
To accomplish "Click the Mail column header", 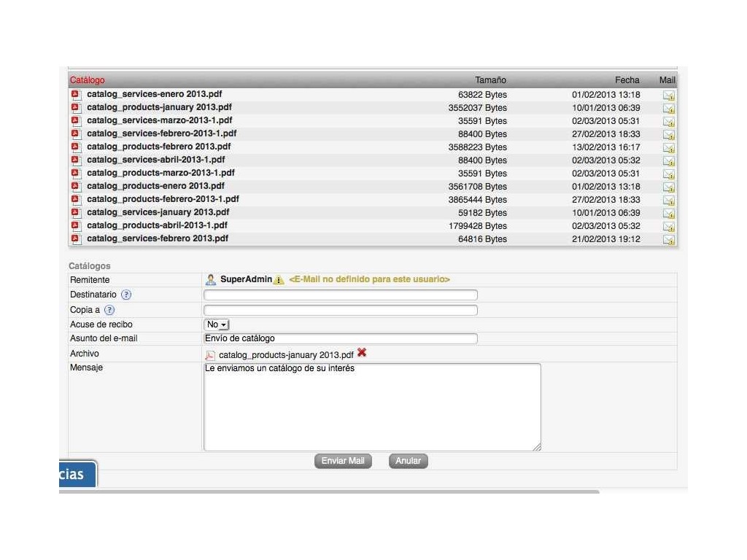I will tap(667, 80).
